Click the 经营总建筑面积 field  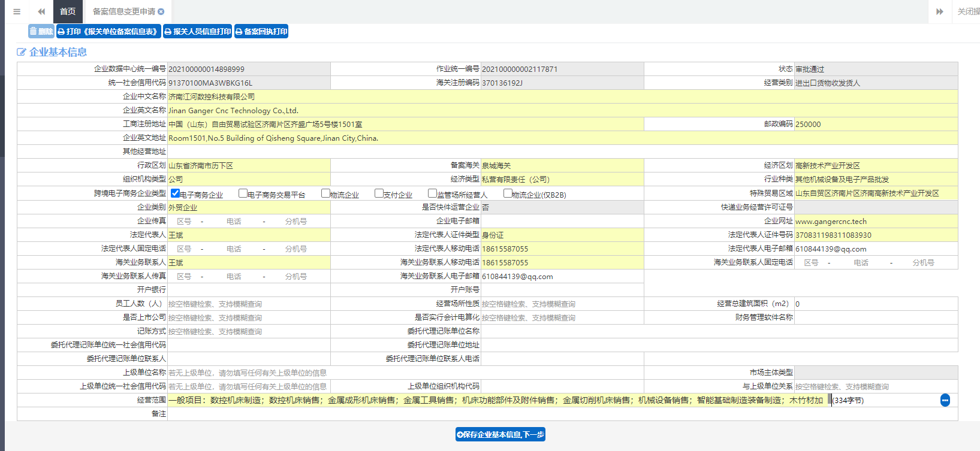click(x=876, y=304)
